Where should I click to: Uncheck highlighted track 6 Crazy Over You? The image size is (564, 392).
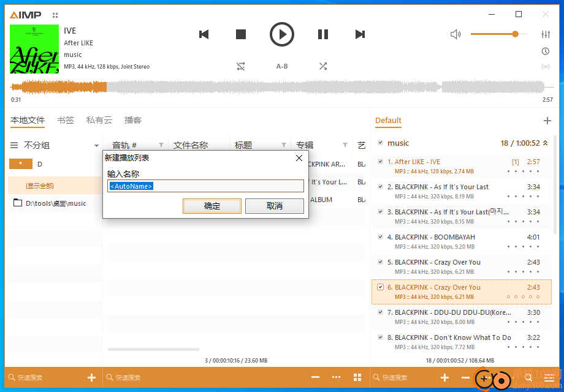(x=380, y=287)
